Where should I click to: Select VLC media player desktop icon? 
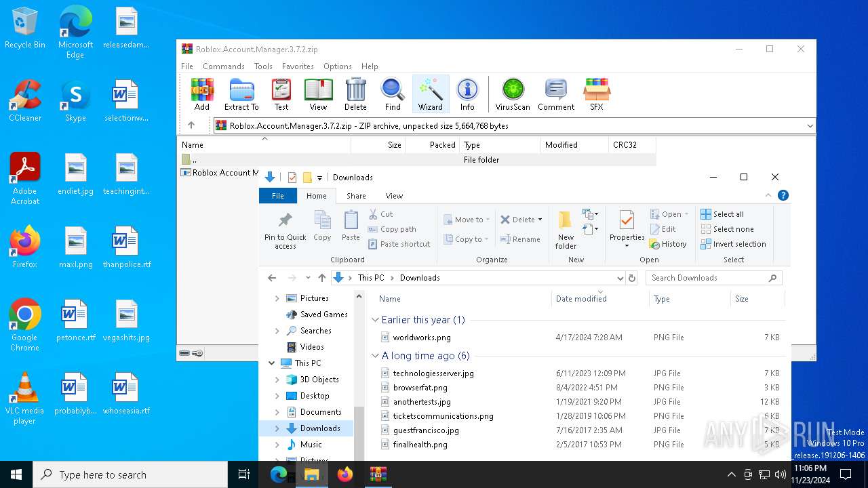point(24,399)
